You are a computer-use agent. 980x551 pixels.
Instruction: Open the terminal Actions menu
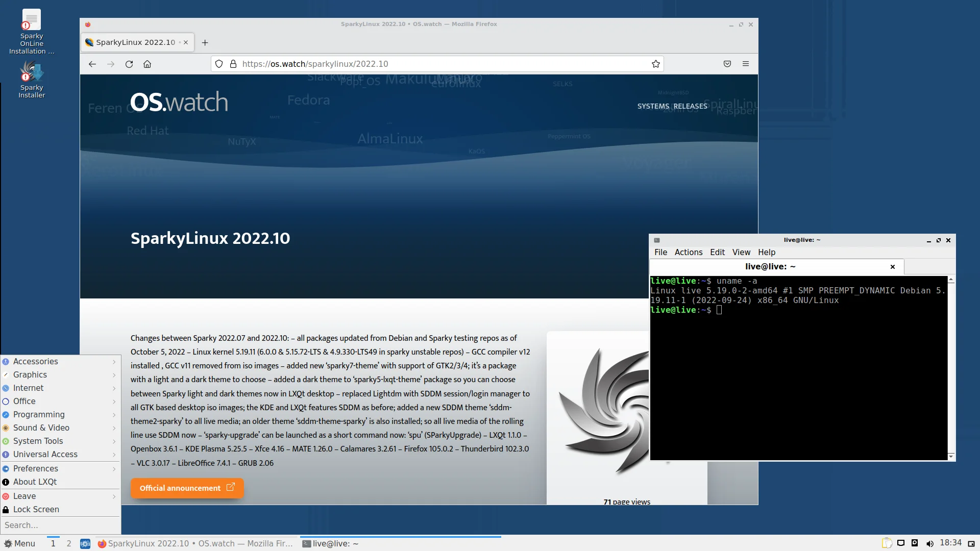click(689, 252)
